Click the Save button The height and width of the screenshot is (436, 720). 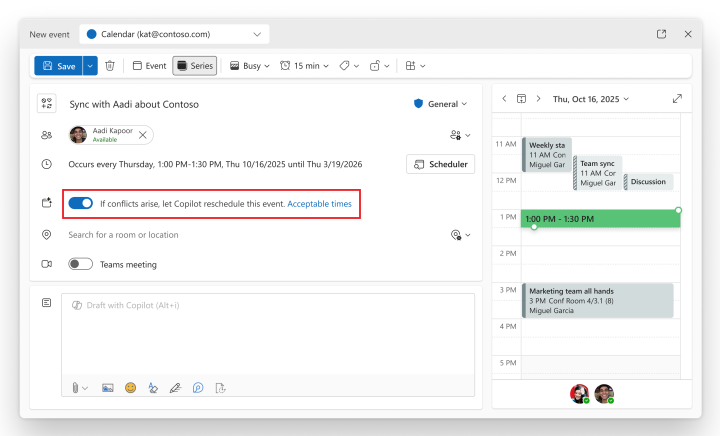click(x=58, y=66)
